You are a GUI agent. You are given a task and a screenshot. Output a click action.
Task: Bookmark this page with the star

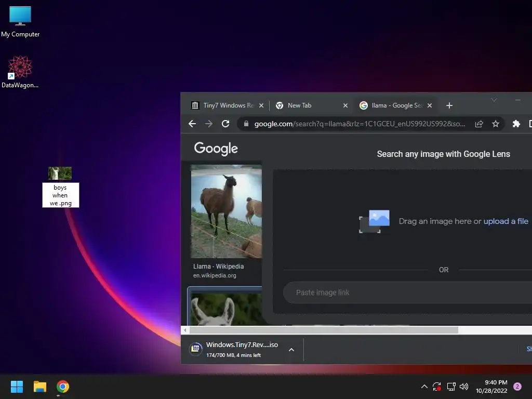pyautogui.click(x=495, y=124)
